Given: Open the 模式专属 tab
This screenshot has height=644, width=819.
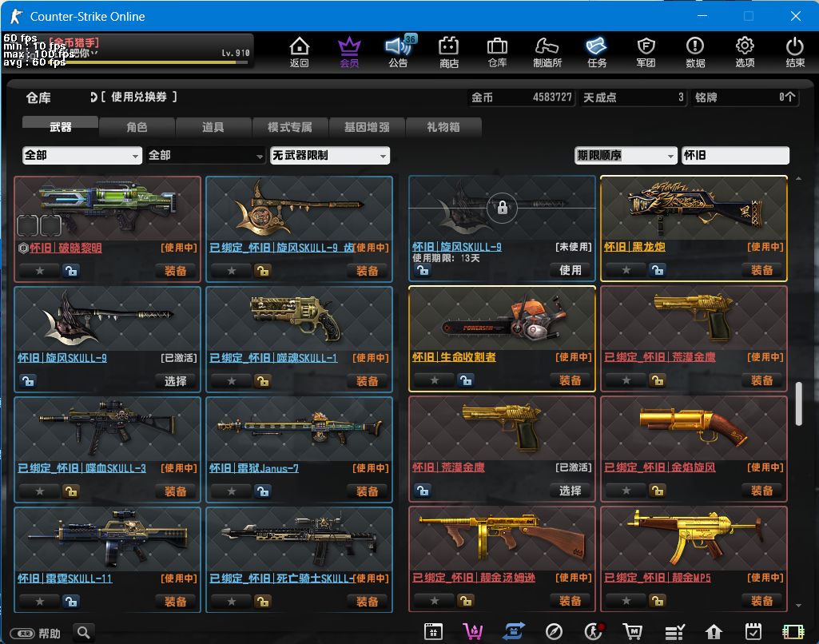Looking at the screenshot, I should (x=290, y=127).
